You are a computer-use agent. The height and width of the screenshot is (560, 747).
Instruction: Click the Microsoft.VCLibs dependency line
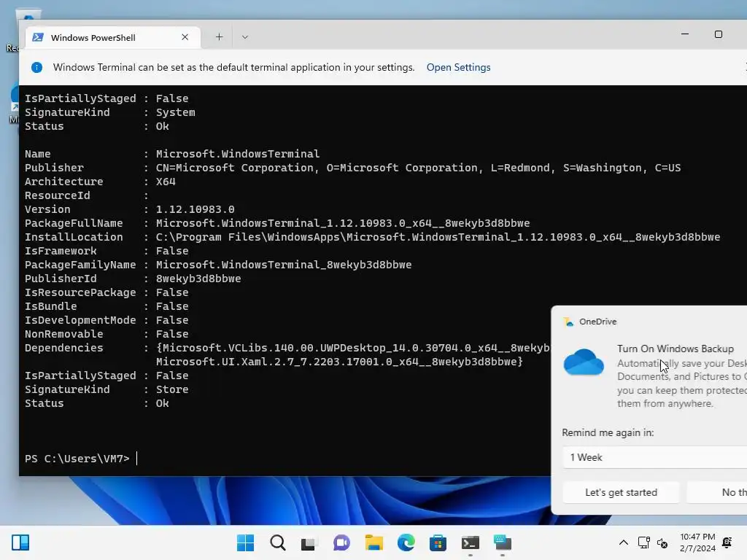pyautogui.click(x=354, y=348)
